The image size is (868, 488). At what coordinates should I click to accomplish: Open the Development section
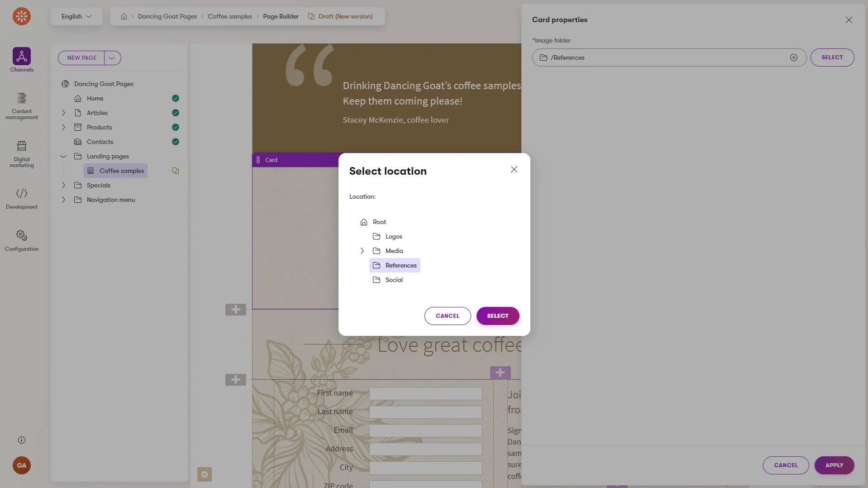22,199
